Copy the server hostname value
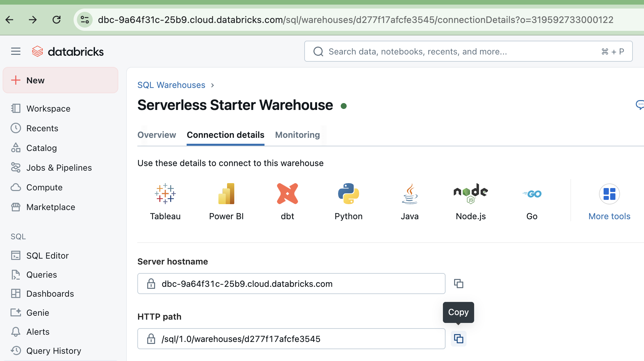Screen dimensions: 644x361 (x=459, y=284)
